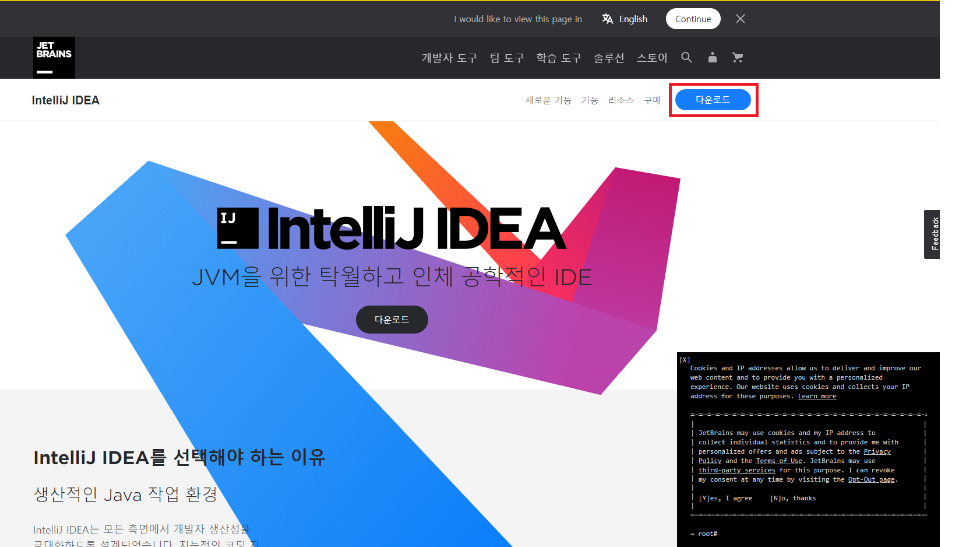Image resolution: width=980 pixels, height=547 pixels.
Task: Click the '생산적인 Java 작업 환경' subheading
Action: point(126,495)
